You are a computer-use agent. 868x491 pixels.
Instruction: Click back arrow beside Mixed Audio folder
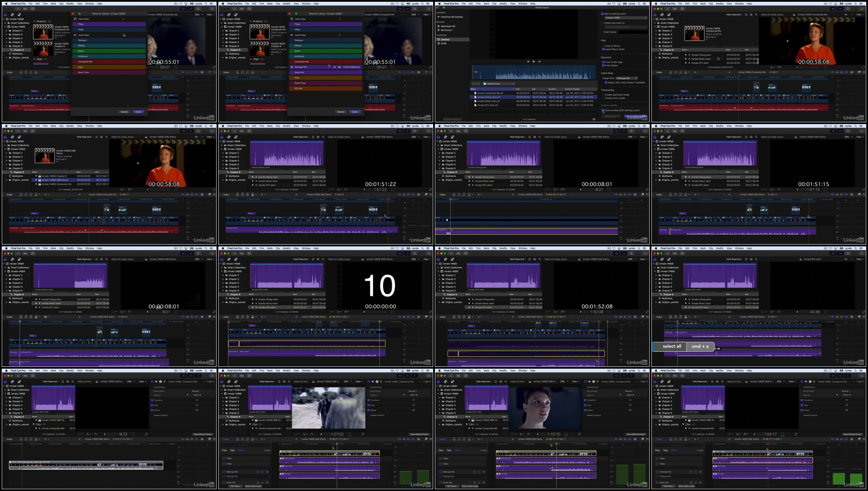tap(474, 84)
